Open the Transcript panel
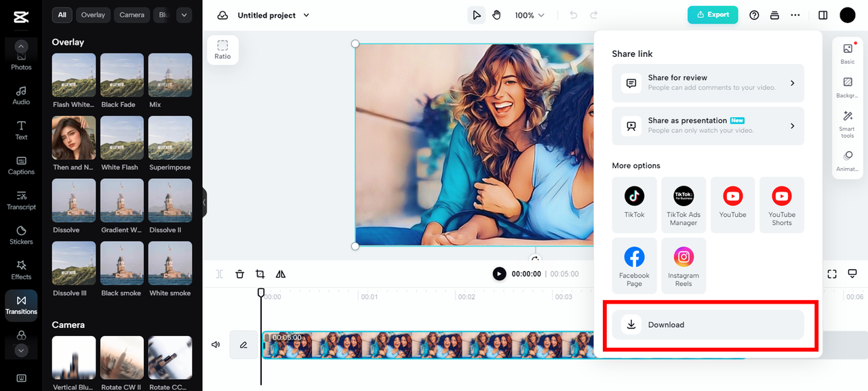 (21, 201)
